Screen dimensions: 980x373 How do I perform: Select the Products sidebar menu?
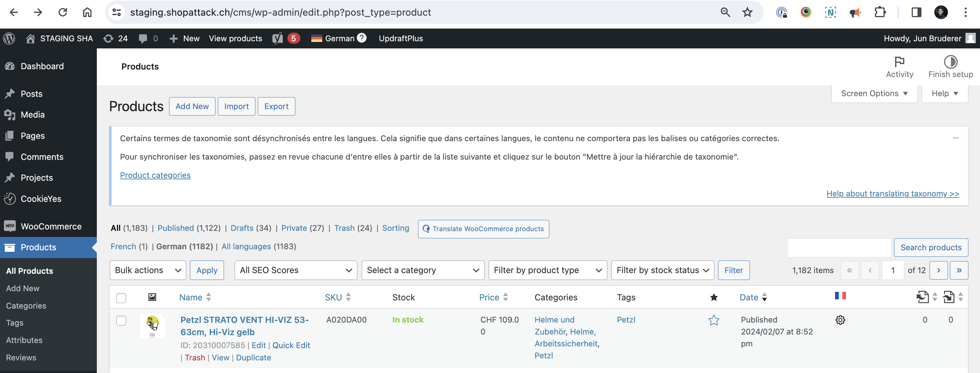48,247
